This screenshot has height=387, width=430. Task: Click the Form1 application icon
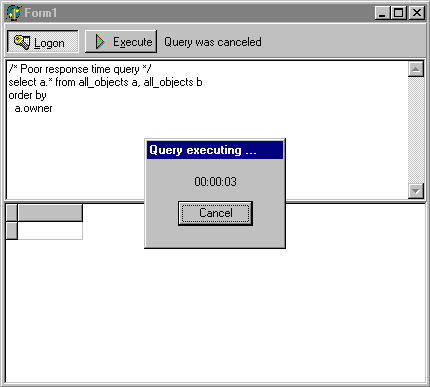(13, 13)
